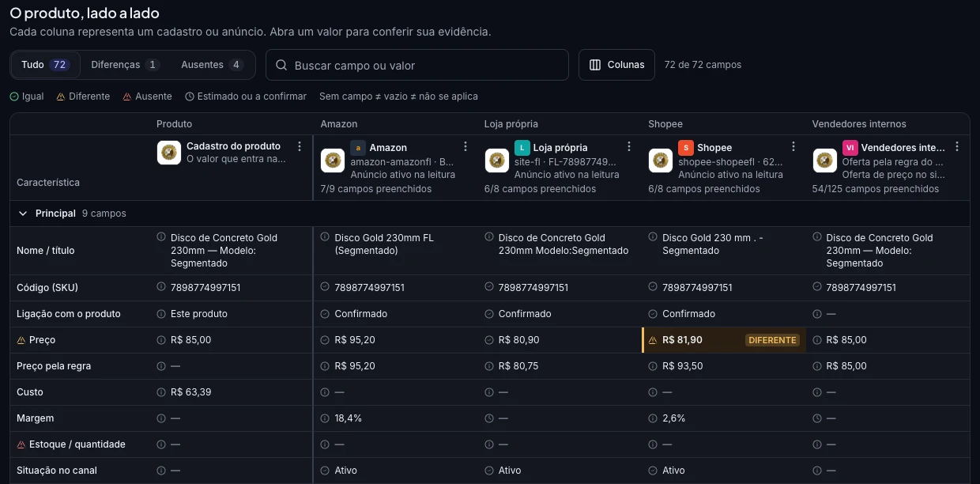Click the Situação no canal row label

click(x=57, y=471)
